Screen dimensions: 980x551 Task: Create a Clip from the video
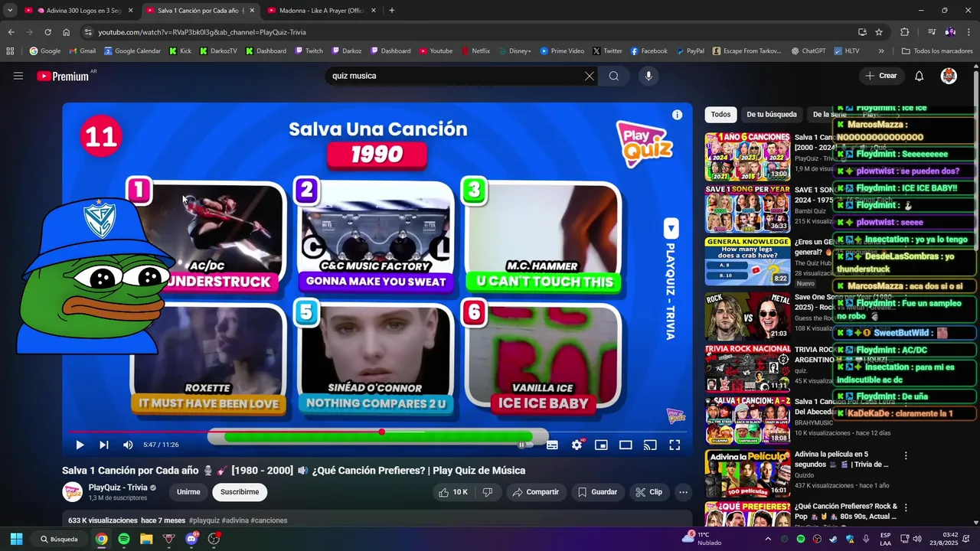[x=649, y=492]
